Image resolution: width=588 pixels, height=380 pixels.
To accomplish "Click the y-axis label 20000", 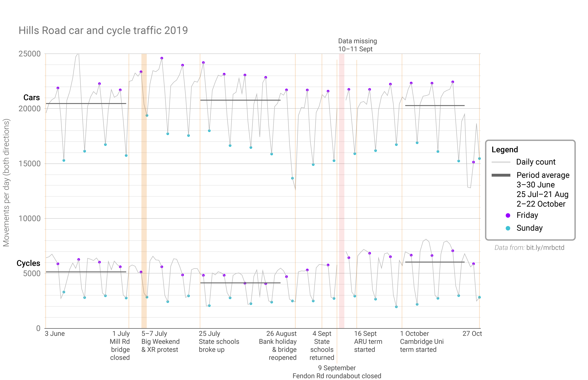I will (30, 109).
